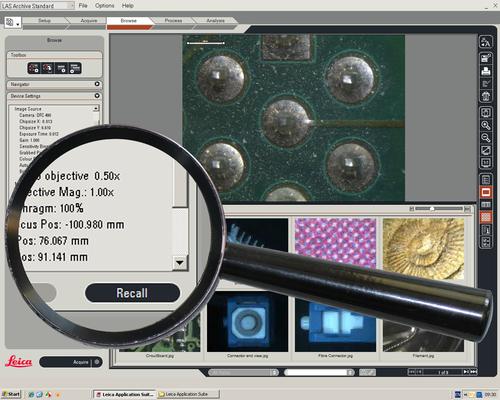Click the third Toolbox icon

point(61,68)
